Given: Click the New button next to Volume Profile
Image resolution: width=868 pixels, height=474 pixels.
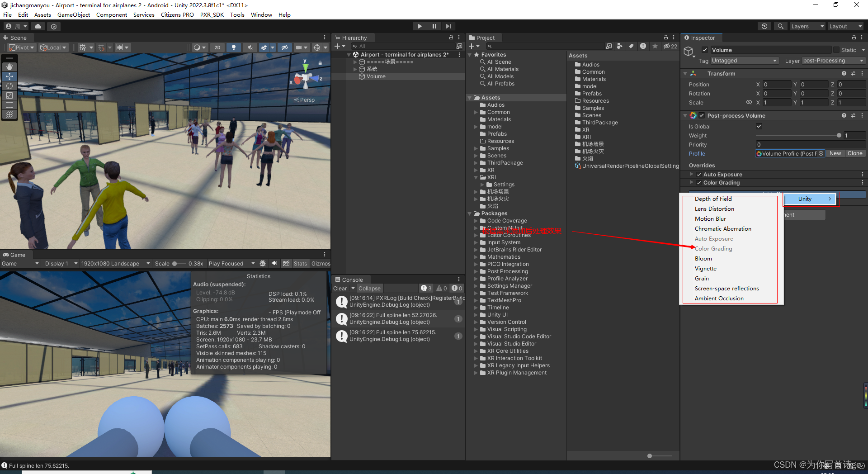Looking at the screenshot, I should point(835,153).
